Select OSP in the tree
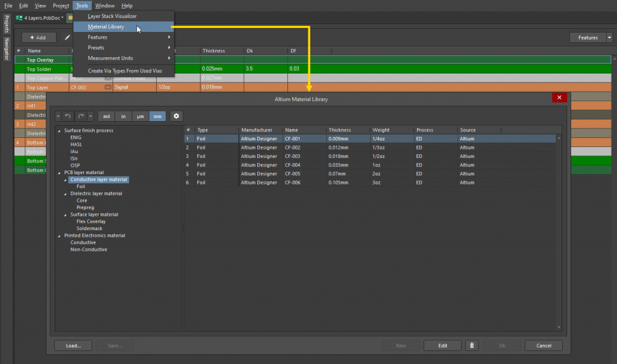This screenshot has height=364, width=617. tap(75, 165)
